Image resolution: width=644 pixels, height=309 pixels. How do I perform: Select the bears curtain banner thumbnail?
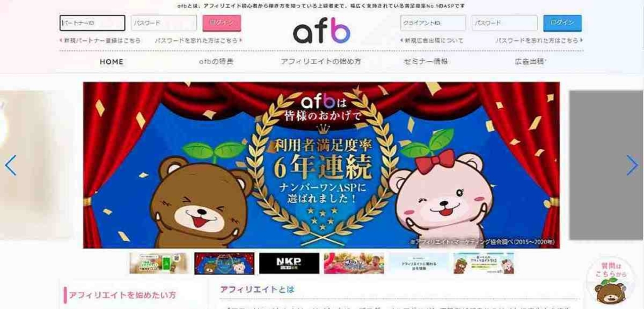[225, 263]
